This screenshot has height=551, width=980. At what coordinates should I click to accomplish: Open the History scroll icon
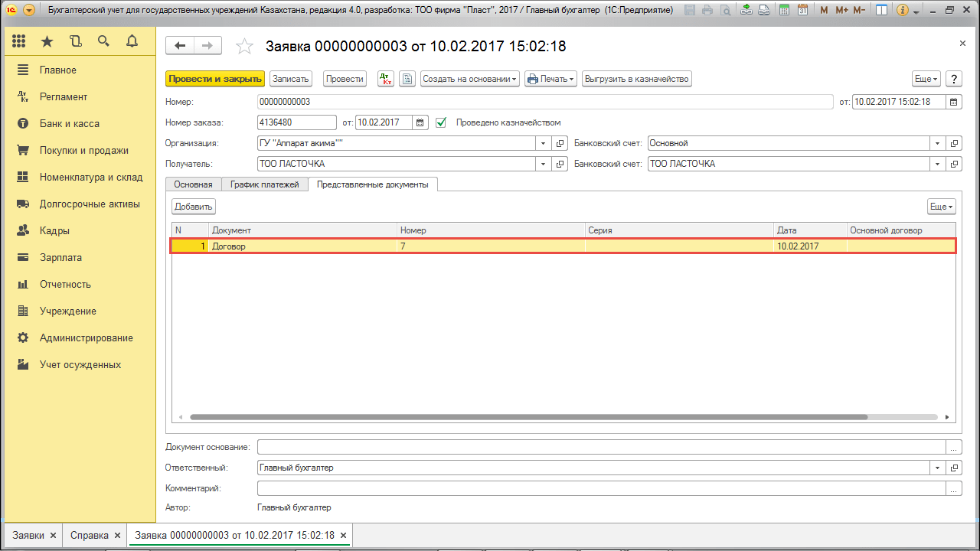coord(75,41)
